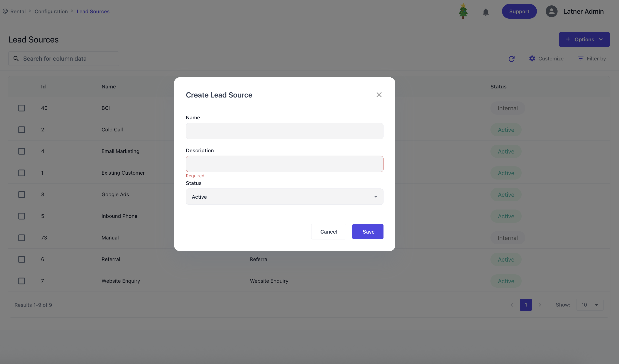Click the user avatar icon
Image resolution: width=619 pixels, height=364 pixels.
coord(551,12)
